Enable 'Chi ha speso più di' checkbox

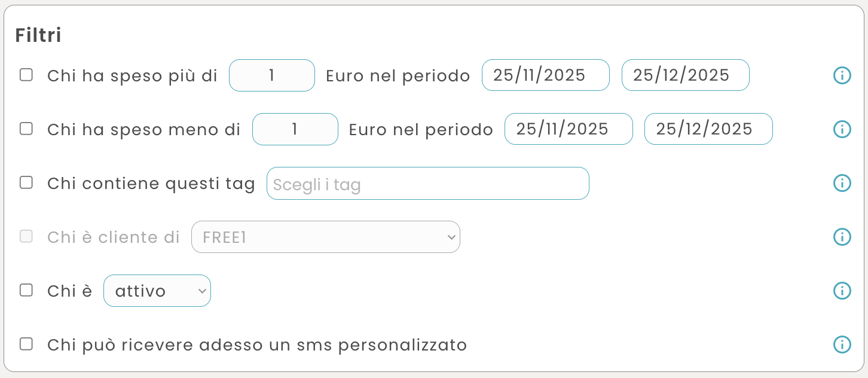26,75
